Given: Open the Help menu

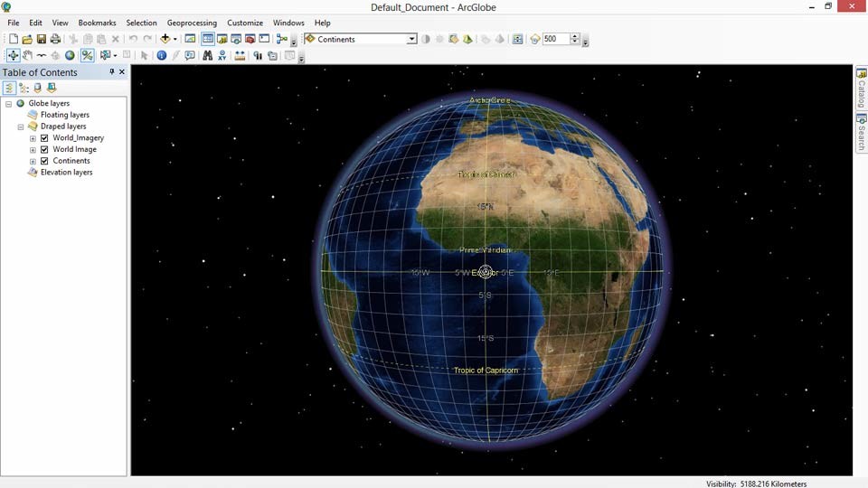Looking at the screenshot, I should click(x=323, y=23).
